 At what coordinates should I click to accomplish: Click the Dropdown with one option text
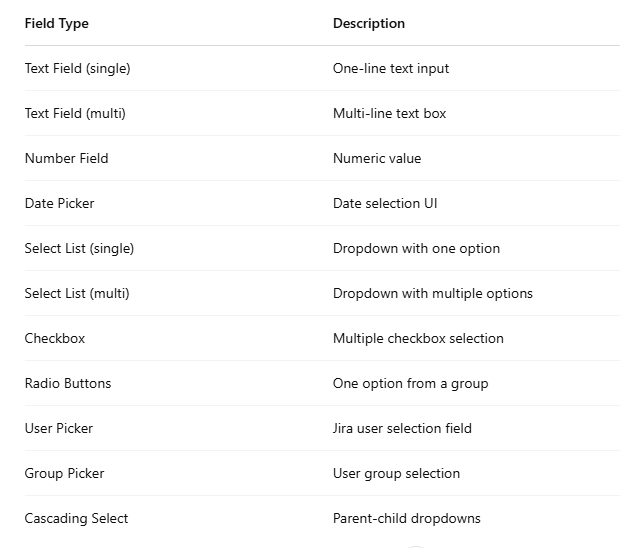416,248
